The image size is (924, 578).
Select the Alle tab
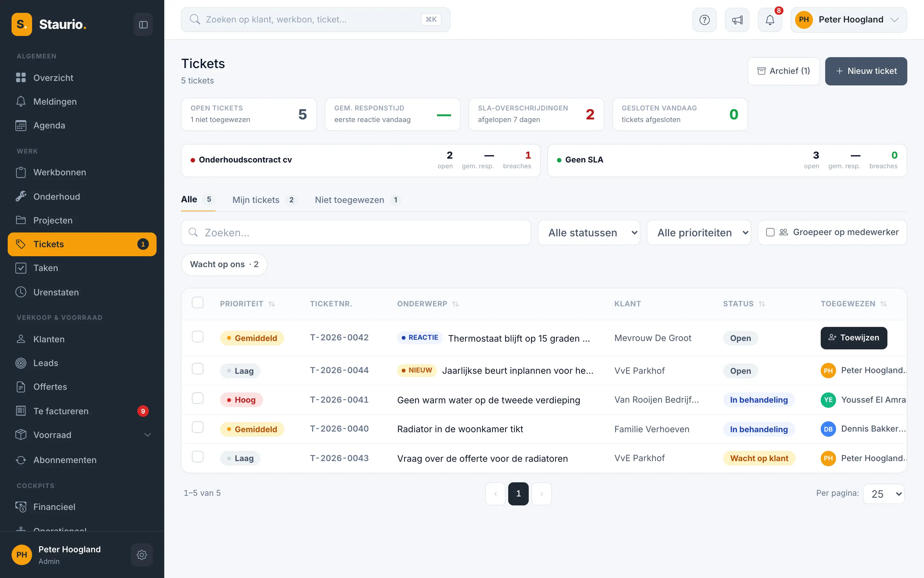pos(198,199)
